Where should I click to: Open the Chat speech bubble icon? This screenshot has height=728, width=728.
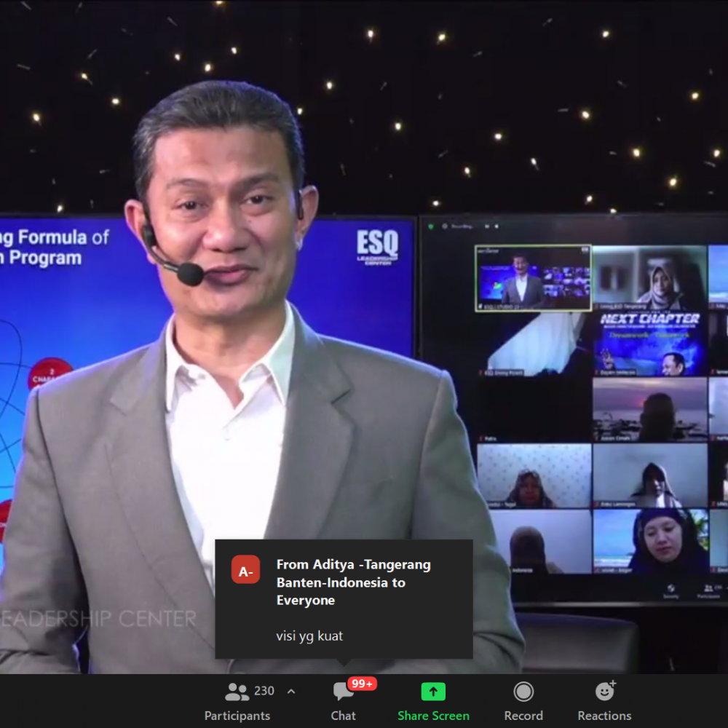pyautogui.click(x=343, y=692)
